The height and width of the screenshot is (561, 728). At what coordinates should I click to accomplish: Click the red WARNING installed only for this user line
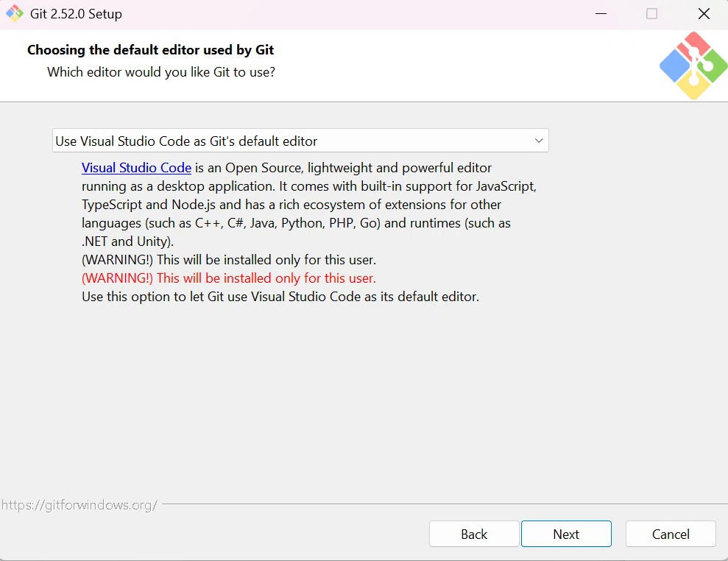tap(229, 278)
